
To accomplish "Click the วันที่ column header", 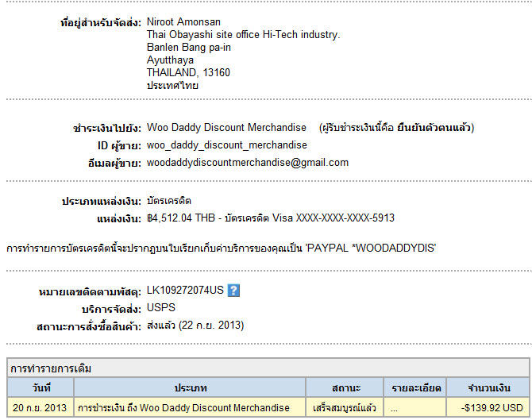I will pos(40,387).
